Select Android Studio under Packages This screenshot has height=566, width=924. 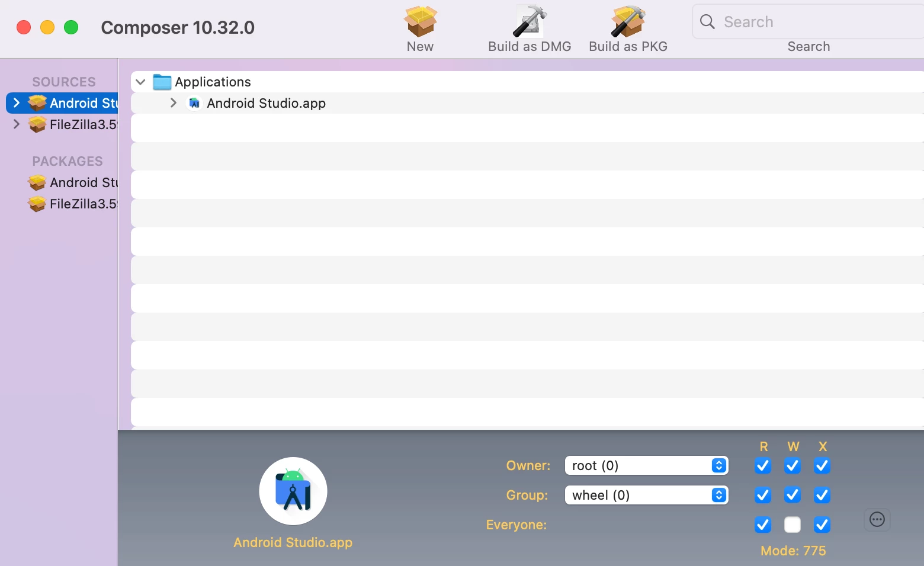click(x=84, y=182)
